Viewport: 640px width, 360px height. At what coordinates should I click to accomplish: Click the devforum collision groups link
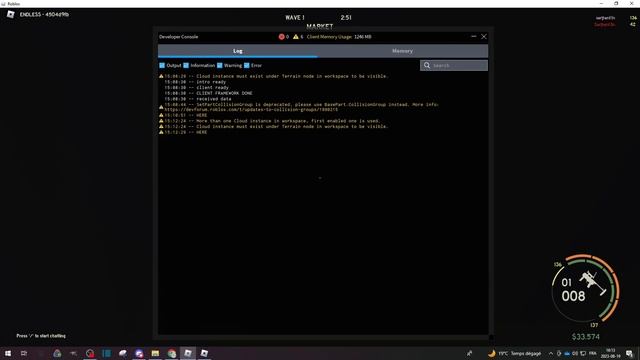click(x=251, y=109)
